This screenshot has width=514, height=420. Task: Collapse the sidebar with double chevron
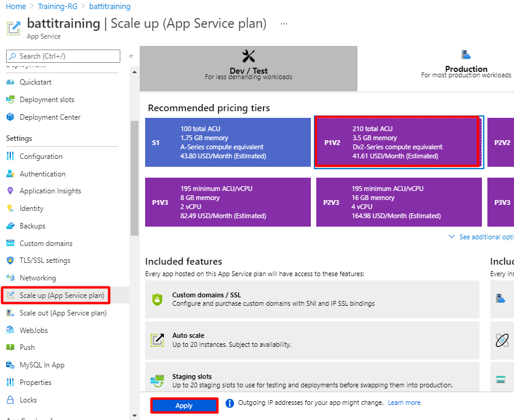click(131, 56)
